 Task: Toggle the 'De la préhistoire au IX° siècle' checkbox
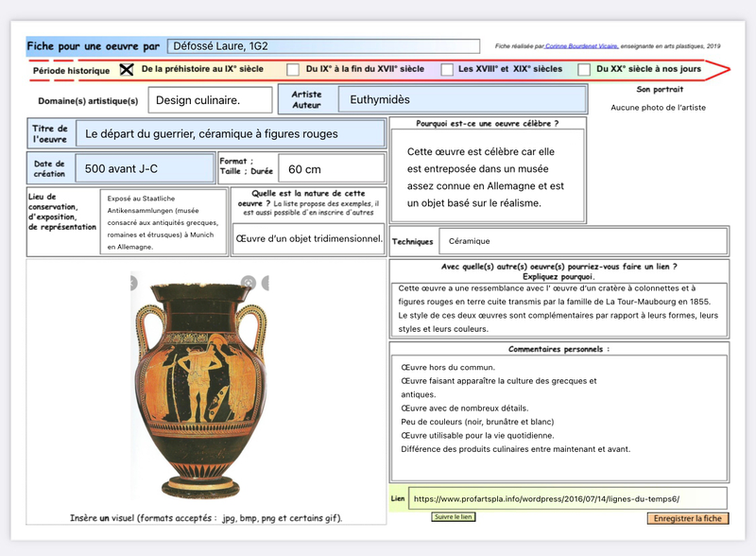[127, 70]
